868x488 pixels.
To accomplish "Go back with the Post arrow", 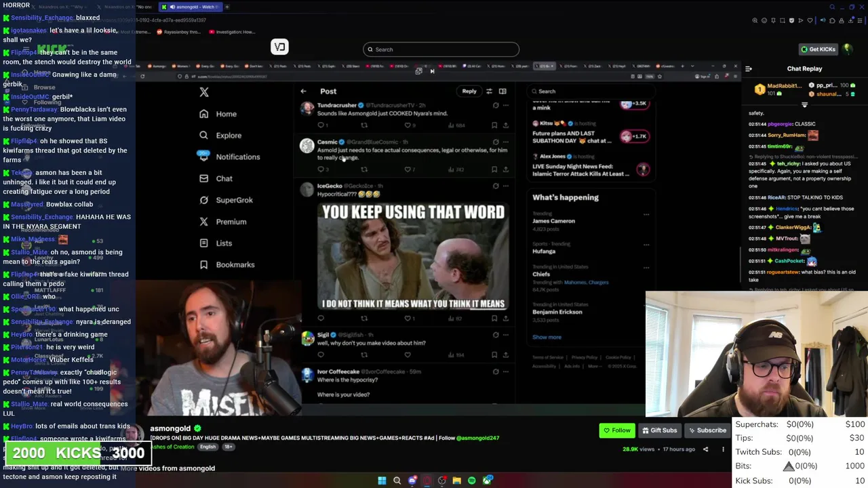I will tap(303, 91).
